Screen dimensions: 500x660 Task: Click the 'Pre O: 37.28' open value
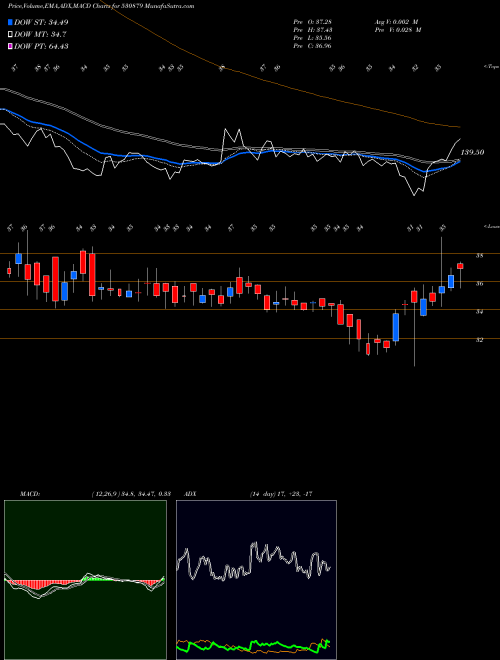[312, 22]
